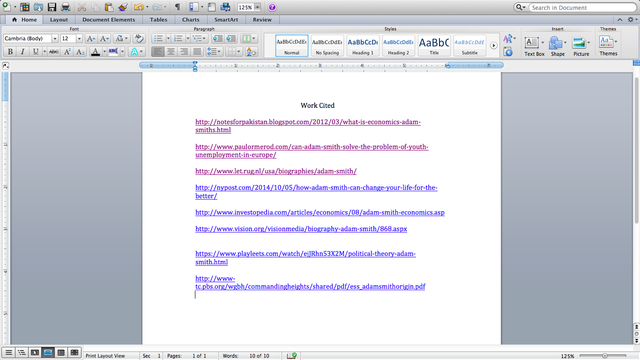Decrease indent button
Image resolution: width=640 pixels, height=360 pixels.
[x=218, y=38]
